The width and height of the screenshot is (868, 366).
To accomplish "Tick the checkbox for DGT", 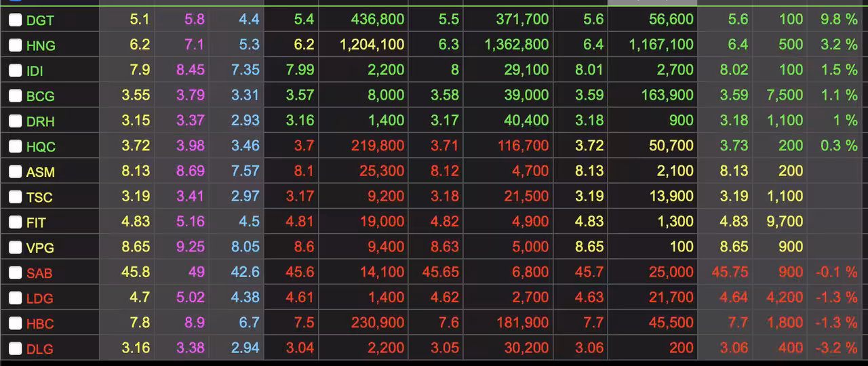I will 15,20.
